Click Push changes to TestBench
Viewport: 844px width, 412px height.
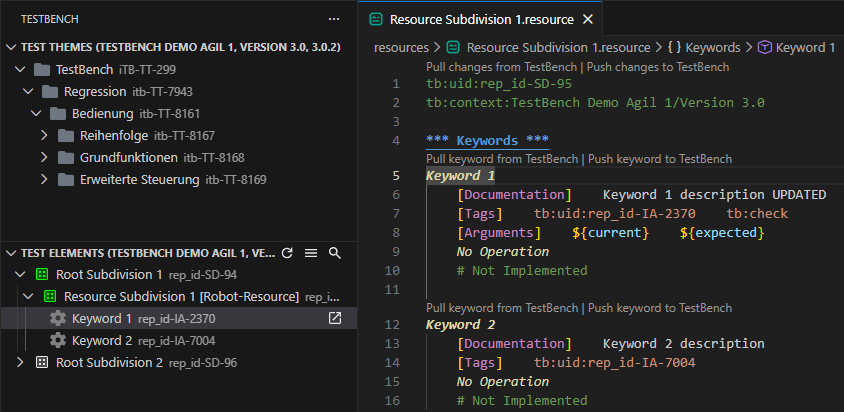pos(658,67)
